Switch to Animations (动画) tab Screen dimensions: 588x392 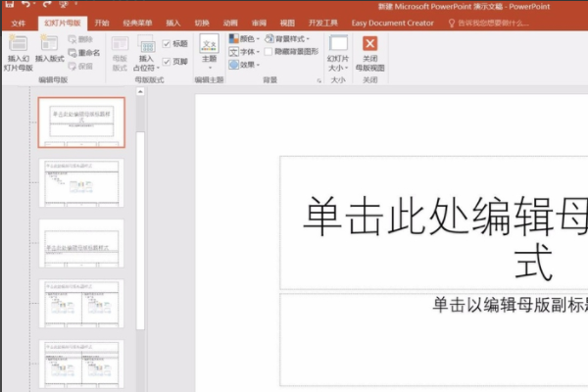(230, 24)
